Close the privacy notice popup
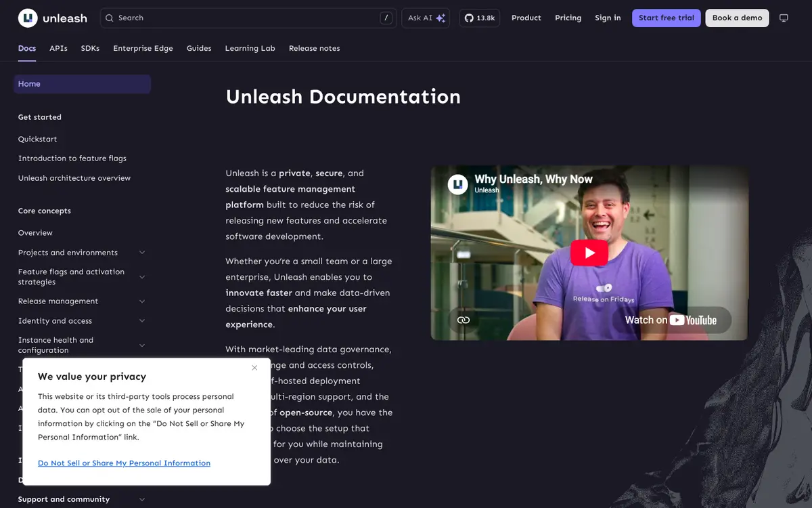Image resolution: width=812 pixels, height=508 pixels. point(254,368)
